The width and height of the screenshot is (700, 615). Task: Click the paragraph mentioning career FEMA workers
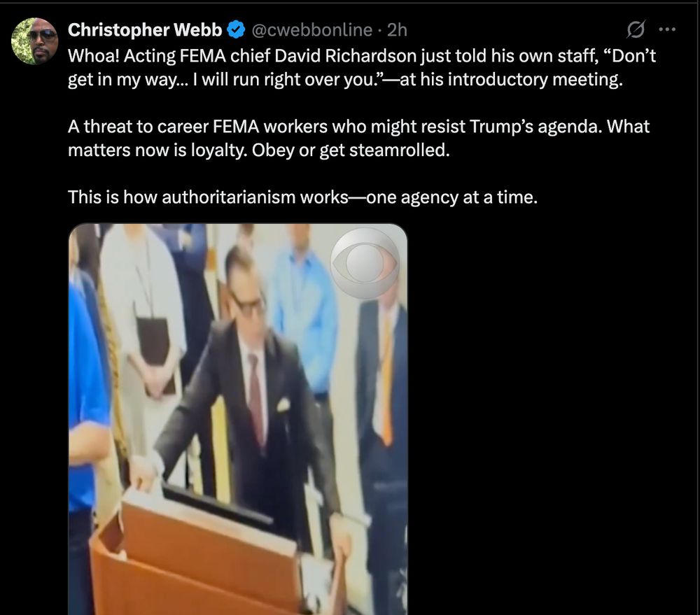tap(358, 139)
